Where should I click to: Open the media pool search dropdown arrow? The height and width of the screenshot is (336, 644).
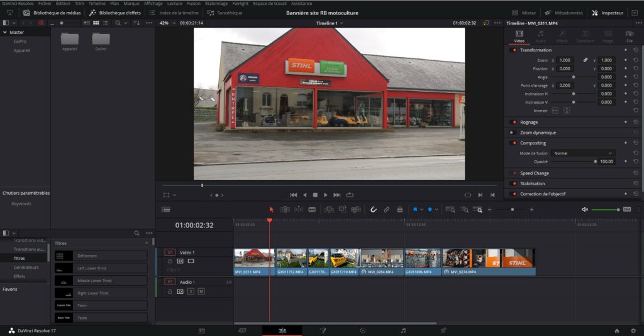(126, 23)
